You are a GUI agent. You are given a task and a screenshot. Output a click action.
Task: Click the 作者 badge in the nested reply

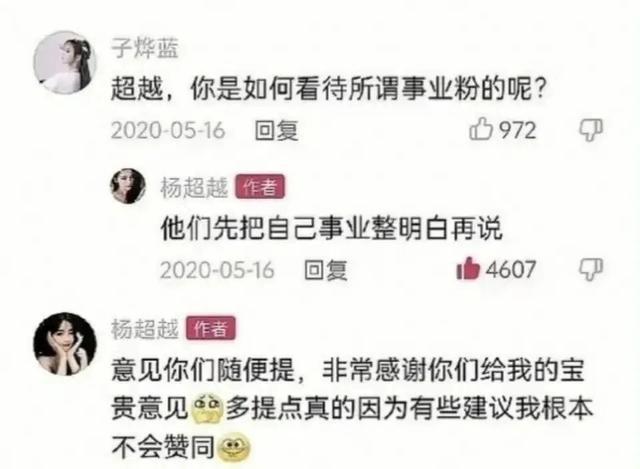click(x=260, y=187)
